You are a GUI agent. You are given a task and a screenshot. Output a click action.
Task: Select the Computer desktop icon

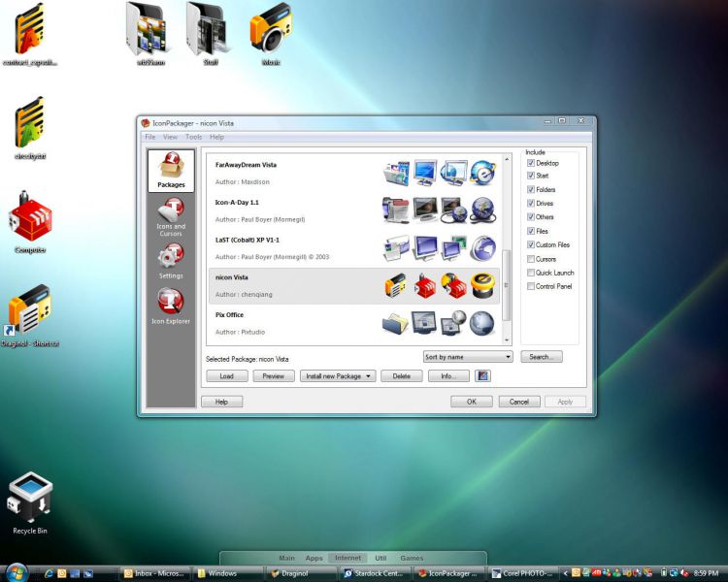[30, 222]
